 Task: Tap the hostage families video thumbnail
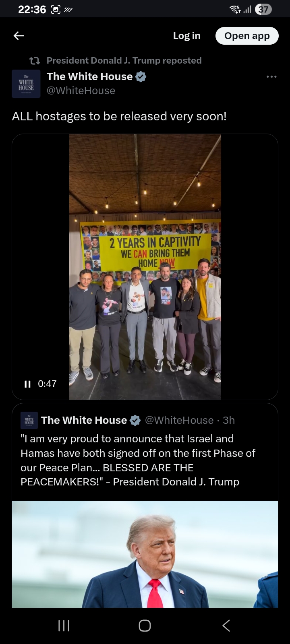pyautogui.click(x=145, y=266)
